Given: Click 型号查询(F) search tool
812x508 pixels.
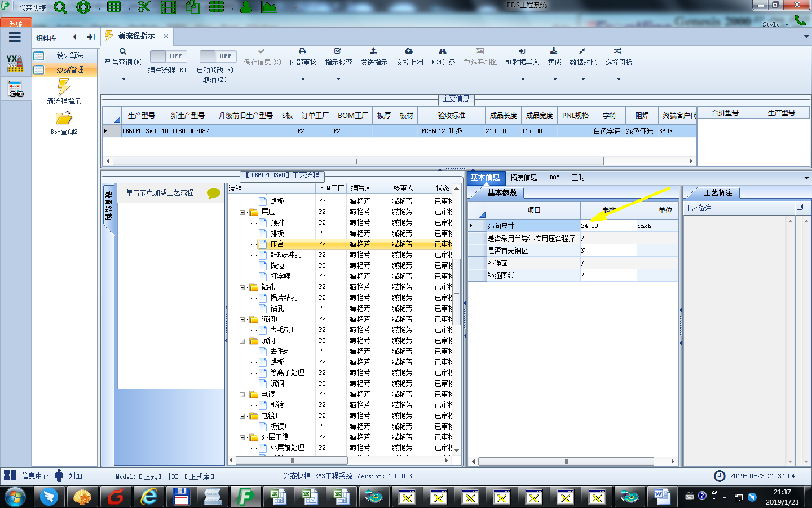Looking at the screenshot, I should pyautogui.click(x=123, y=57).
